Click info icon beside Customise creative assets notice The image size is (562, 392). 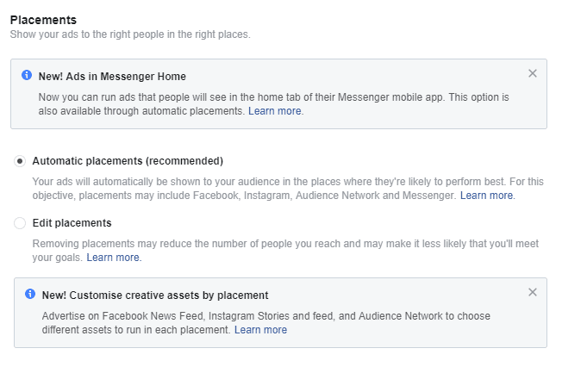pos(30,294)
